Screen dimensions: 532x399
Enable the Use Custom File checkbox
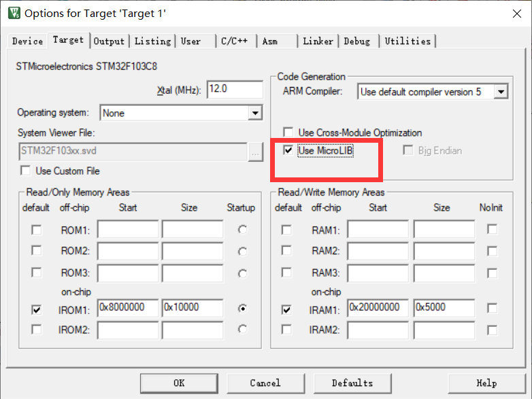26,171
